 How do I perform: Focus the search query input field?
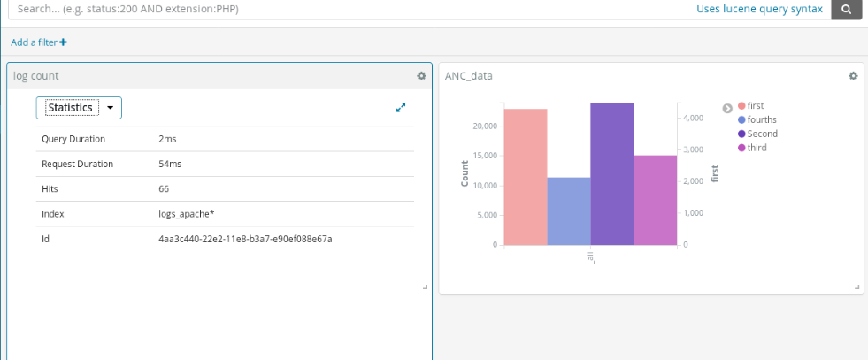click(345, 9)
